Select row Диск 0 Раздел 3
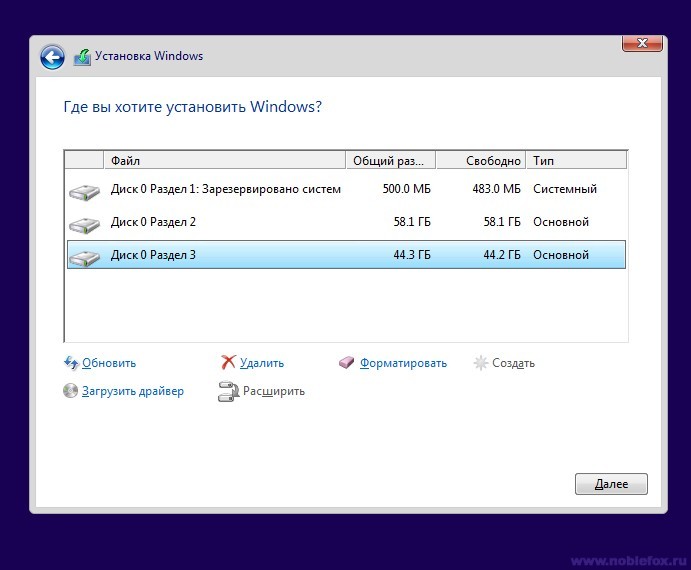This screenshot has width=691, height=570. [346, 255]
